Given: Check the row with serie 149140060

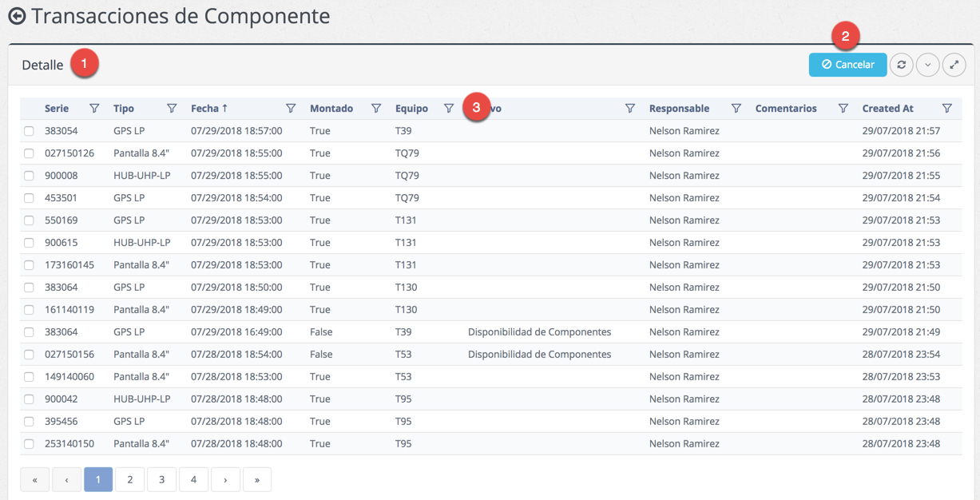Looking at the screenshot, I should coord(29,377).
